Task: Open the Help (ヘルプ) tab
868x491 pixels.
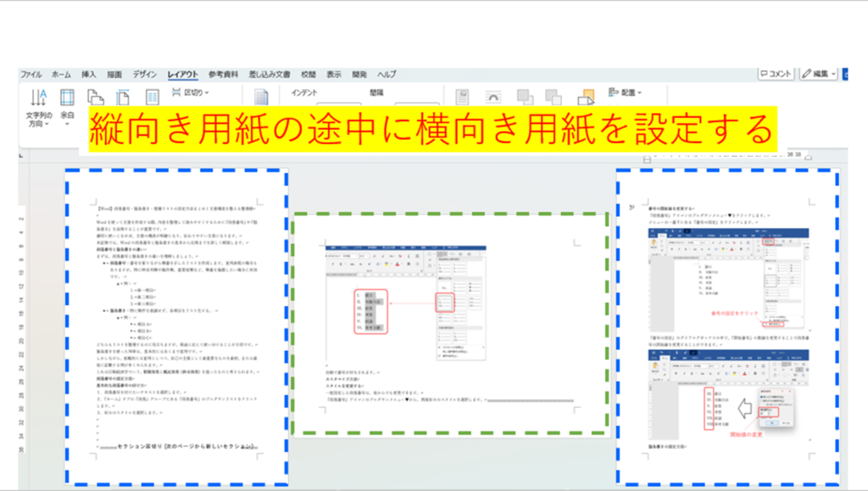Action: (387, 75)
